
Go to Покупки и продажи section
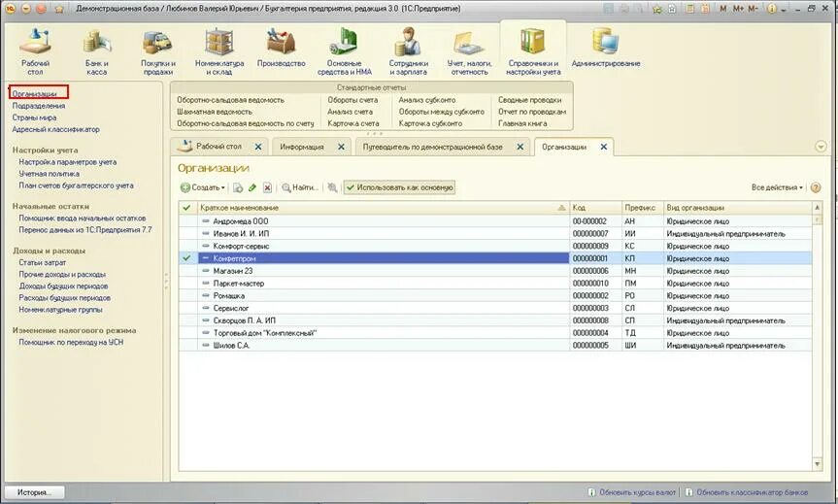pos(157,51)
